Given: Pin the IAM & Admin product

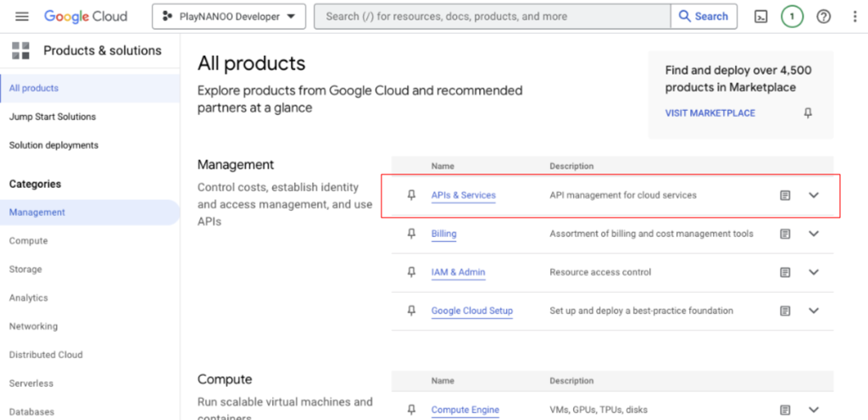Looking at the screenshot, I should pyautogui.click(x=411, y=272).
